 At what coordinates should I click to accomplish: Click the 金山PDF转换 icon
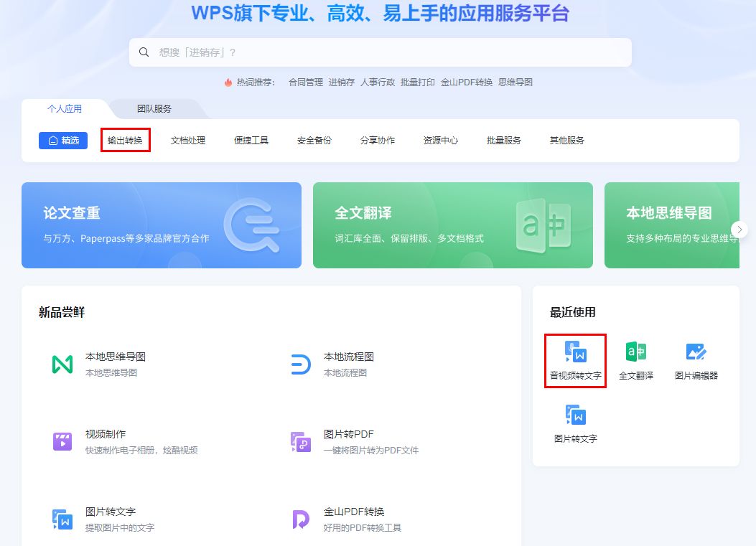coord(301,519)
